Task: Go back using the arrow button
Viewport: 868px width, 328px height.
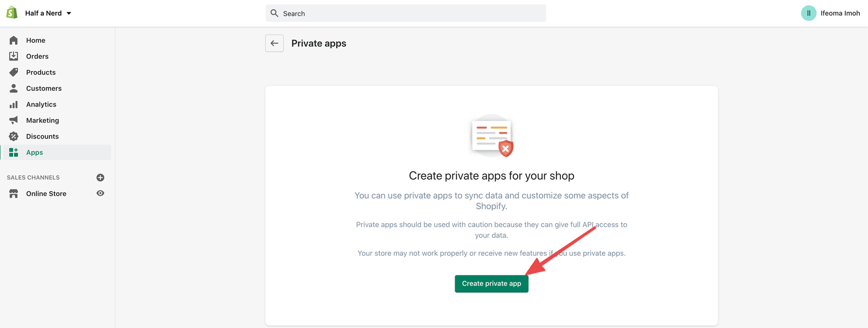Action: (x=275, y=43)
